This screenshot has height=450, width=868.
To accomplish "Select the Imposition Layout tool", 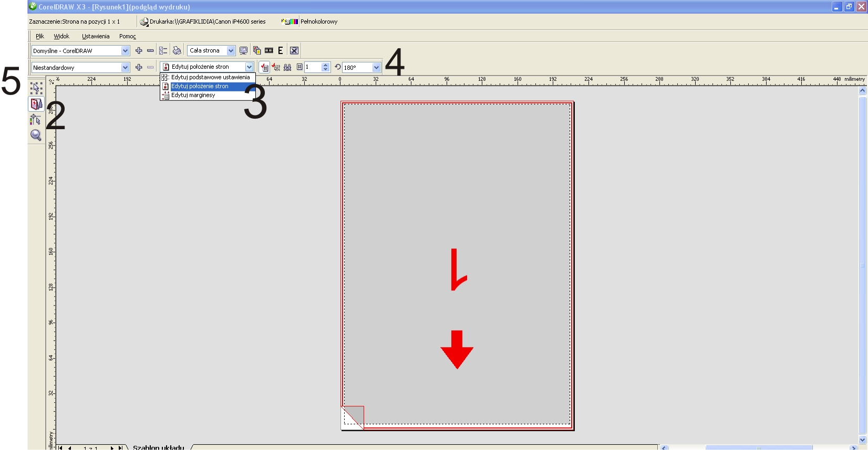I will pos(36,104).
